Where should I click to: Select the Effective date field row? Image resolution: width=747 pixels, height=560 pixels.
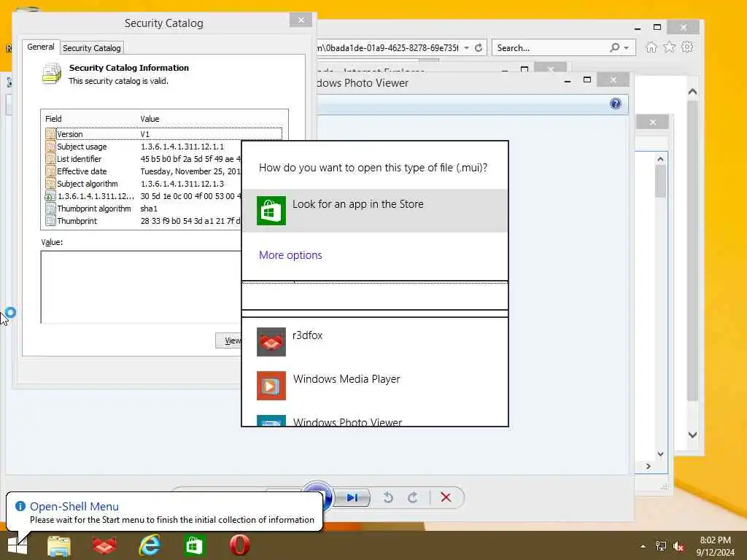143,171
